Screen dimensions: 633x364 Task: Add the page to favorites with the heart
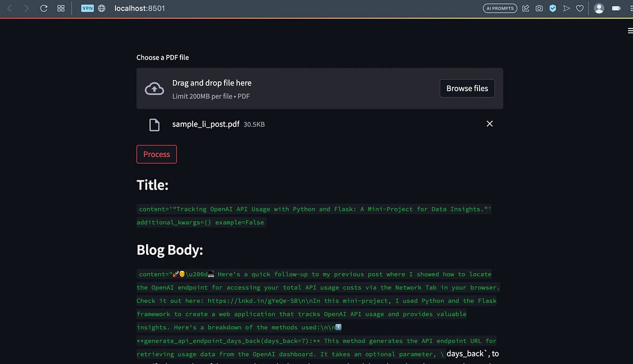tap(580, 8)
